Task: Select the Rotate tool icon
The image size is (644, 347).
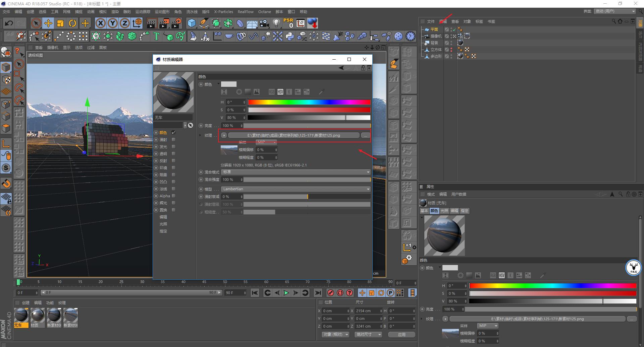Action: click(x=72, y=23)
